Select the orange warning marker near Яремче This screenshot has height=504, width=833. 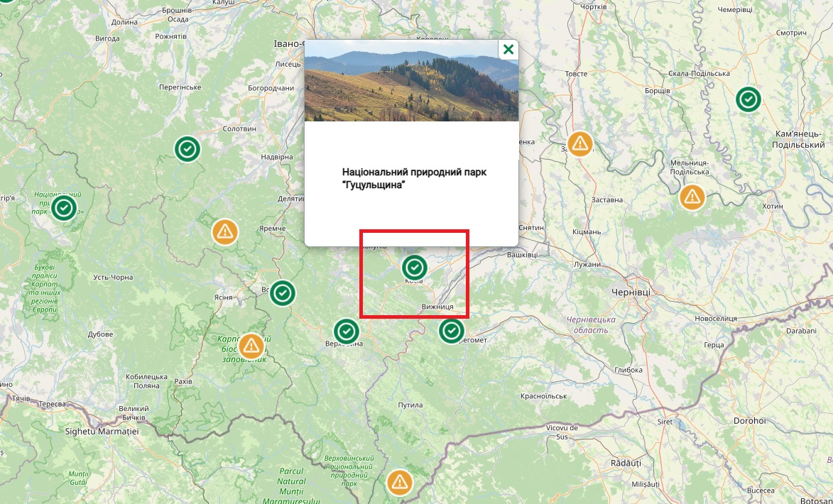pos(225,231)
